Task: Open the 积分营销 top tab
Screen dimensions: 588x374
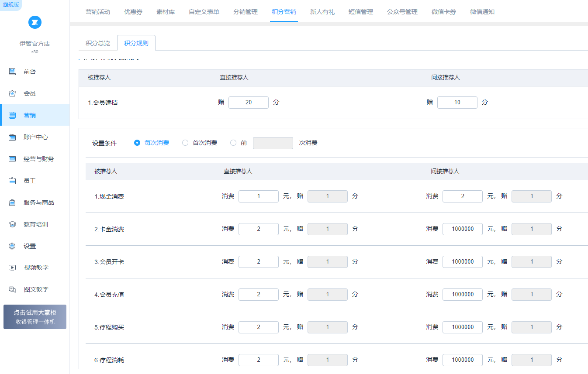Action: click(x=284, y=12)
